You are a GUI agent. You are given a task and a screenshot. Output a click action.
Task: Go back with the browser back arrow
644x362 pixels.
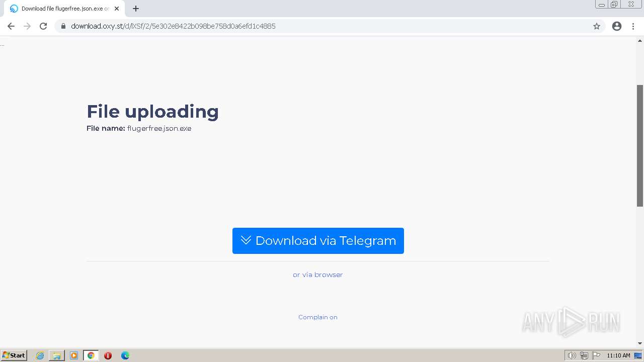(11, 26)
